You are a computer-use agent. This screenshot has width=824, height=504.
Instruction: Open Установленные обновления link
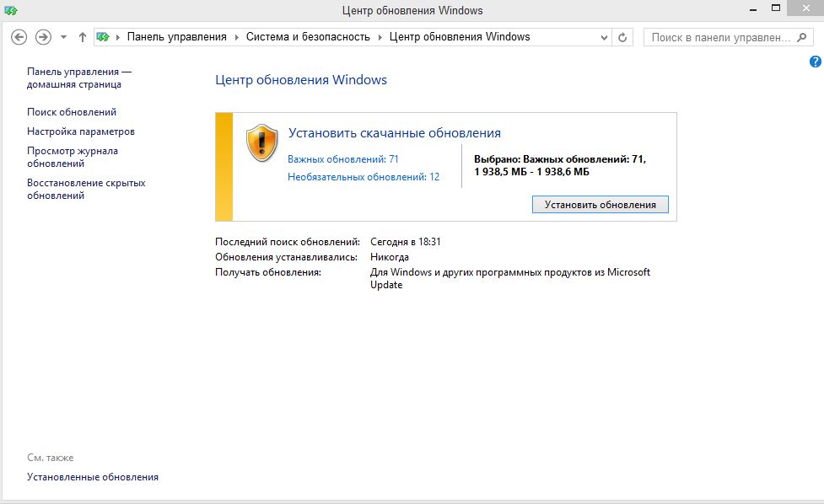(x=93, y=477)
